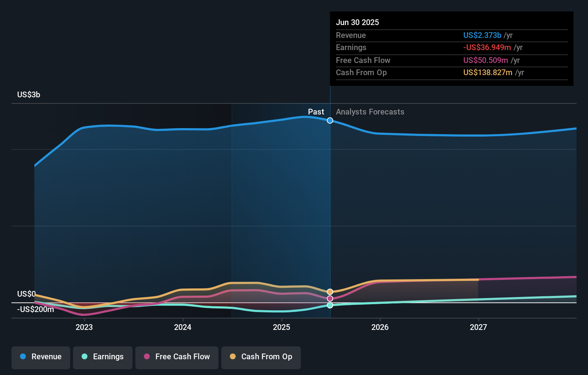
Task: Click the pink Free Cash Flow legend dot
Action: (x=147, y=356)
